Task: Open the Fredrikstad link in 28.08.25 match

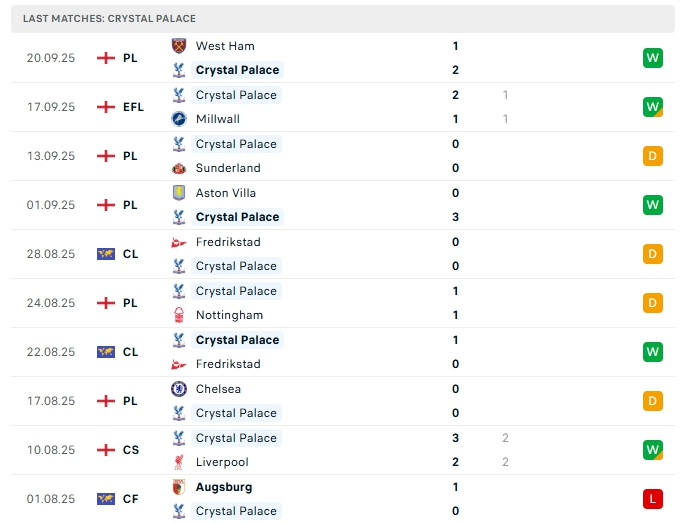Action: point(228,242)
